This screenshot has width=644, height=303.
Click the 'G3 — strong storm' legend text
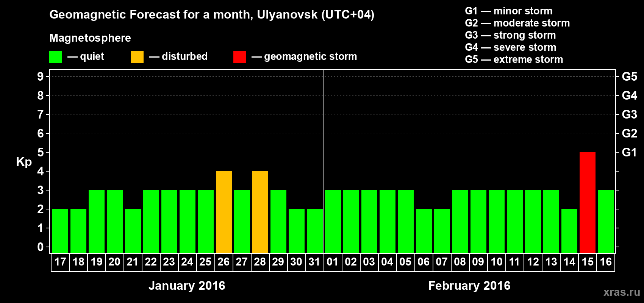[510, 35]
